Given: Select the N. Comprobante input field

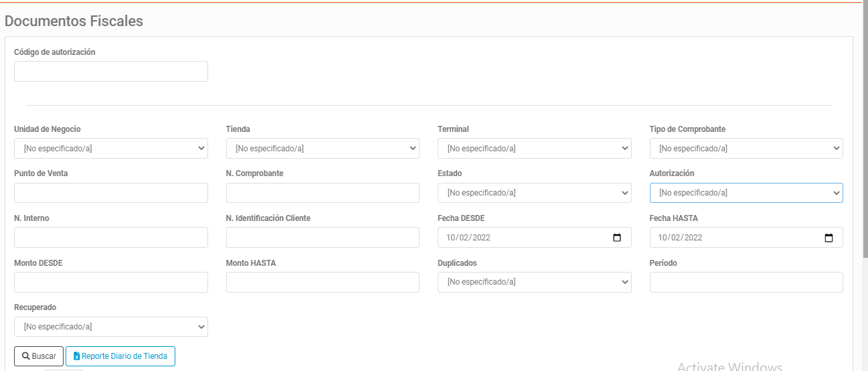Looking at the screenshot, I should pos(323,193).
